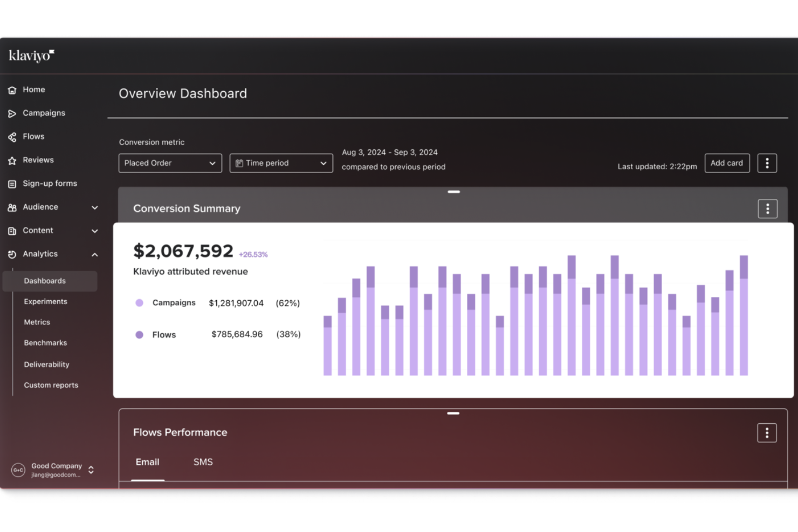This screenshot has width=798, height=532.
Task: Click the Add card button
Action: coord(727,163)
